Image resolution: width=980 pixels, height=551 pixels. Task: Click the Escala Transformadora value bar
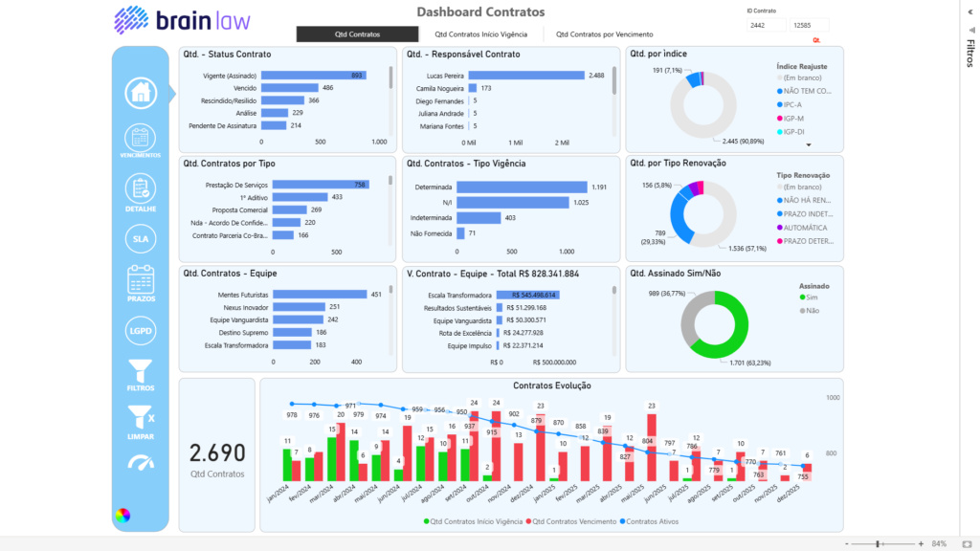527,295
